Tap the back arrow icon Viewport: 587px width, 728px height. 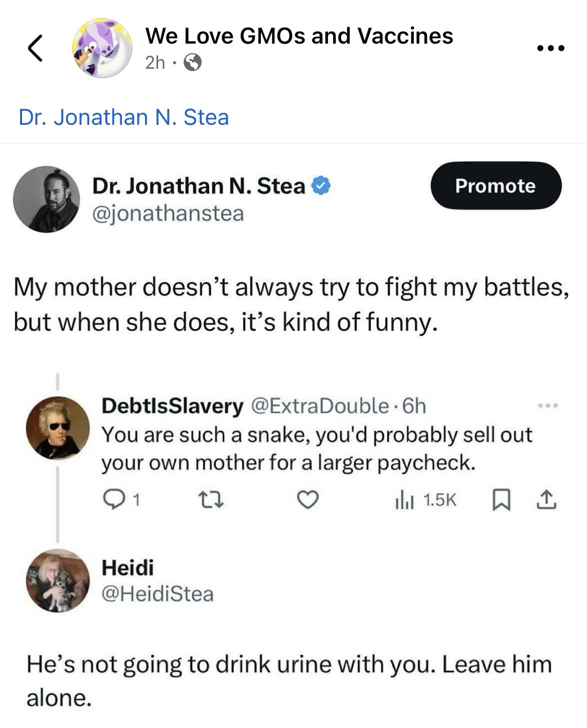[35, 48]
